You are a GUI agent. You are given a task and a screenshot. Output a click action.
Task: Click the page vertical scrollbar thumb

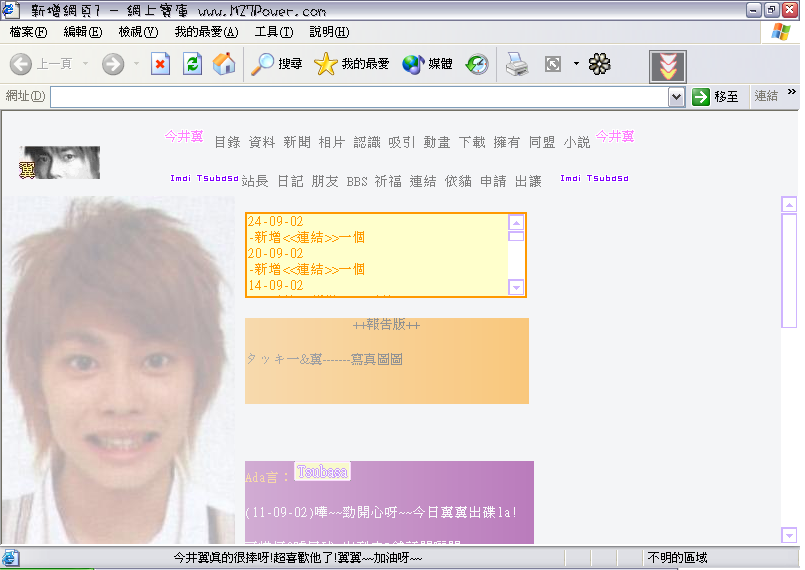point(789,270)
